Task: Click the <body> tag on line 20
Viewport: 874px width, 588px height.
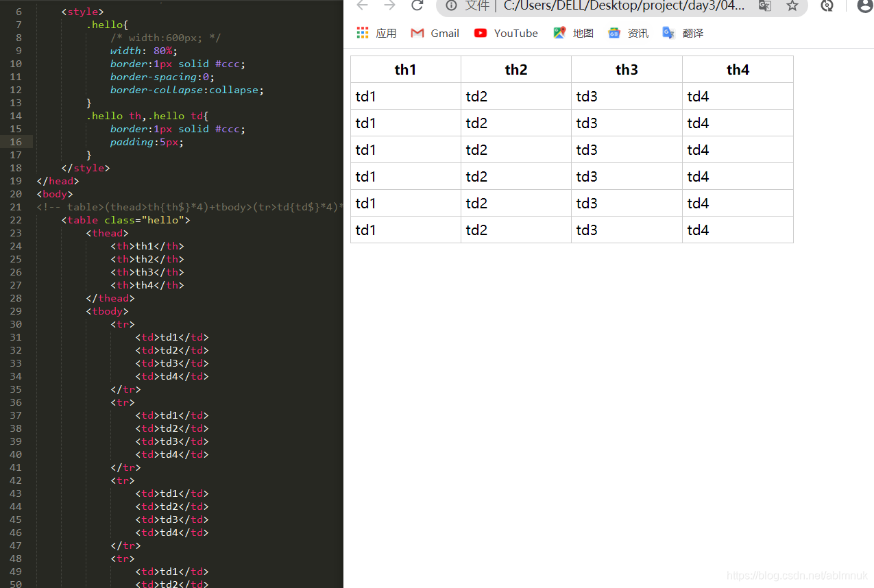Action: click(x=55, y=194)
